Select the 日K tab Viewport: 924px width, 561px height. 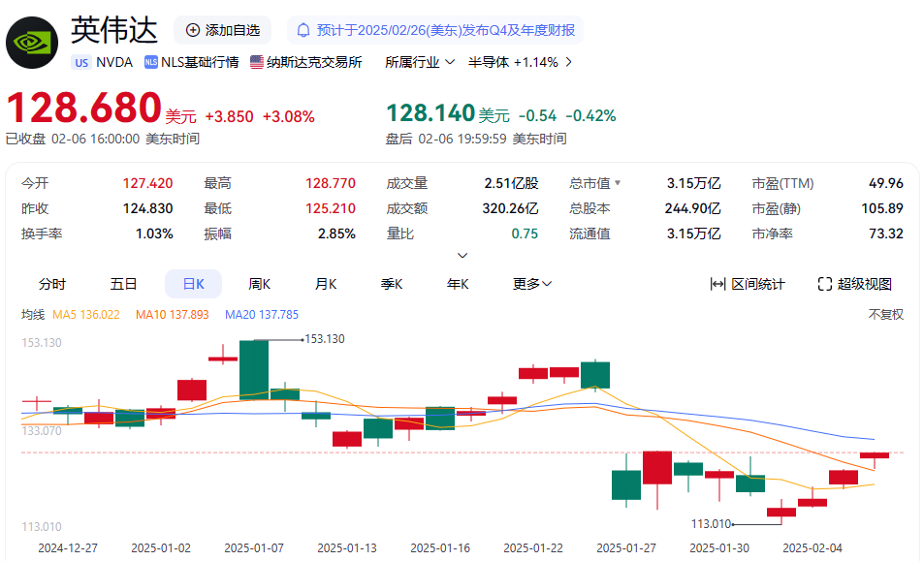[x=193, y=284]
